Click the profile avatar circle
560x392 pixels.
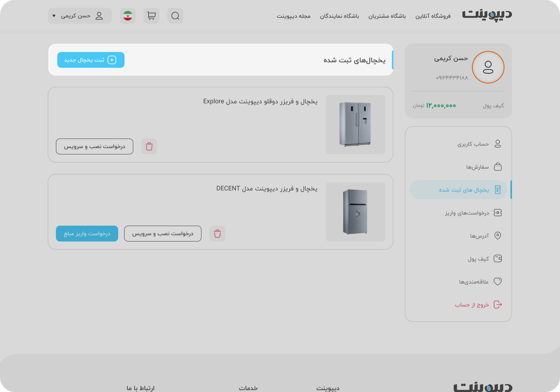[488, 67]
